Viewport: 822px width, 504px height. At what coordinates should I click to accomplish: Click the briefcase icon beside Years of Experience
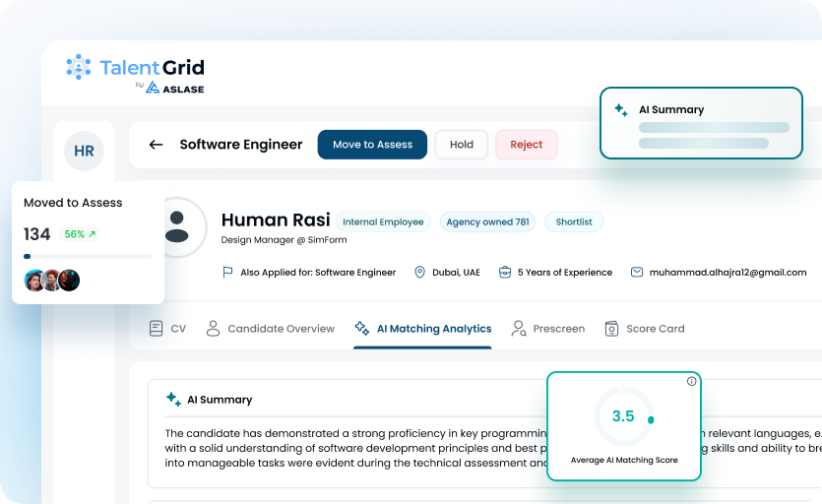(505, 273)
